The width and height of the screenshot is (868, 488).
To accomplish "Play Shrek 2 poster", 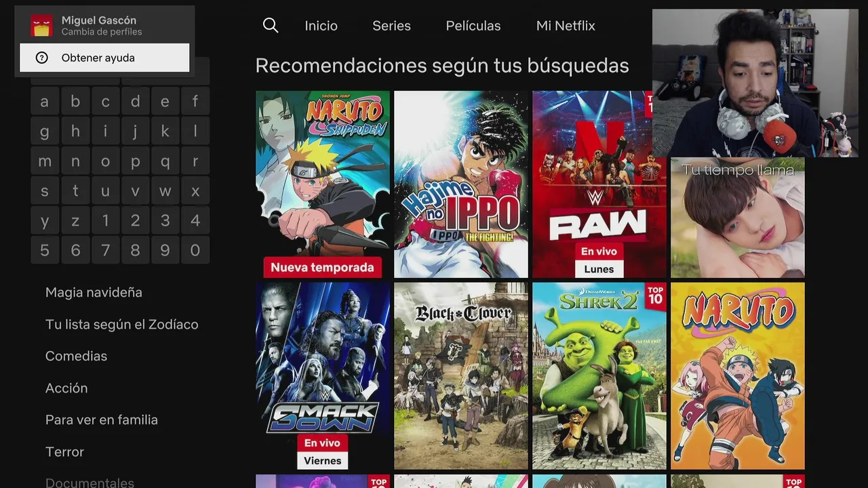I will click(599, 376).
